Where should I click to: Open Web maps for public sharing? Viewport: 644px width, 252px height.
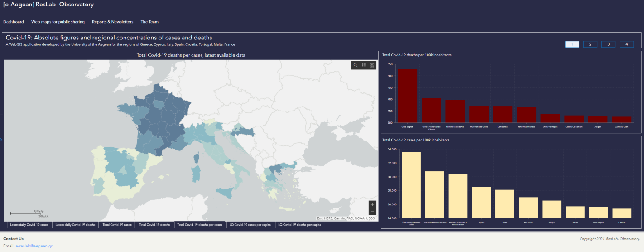click(58, 22)
